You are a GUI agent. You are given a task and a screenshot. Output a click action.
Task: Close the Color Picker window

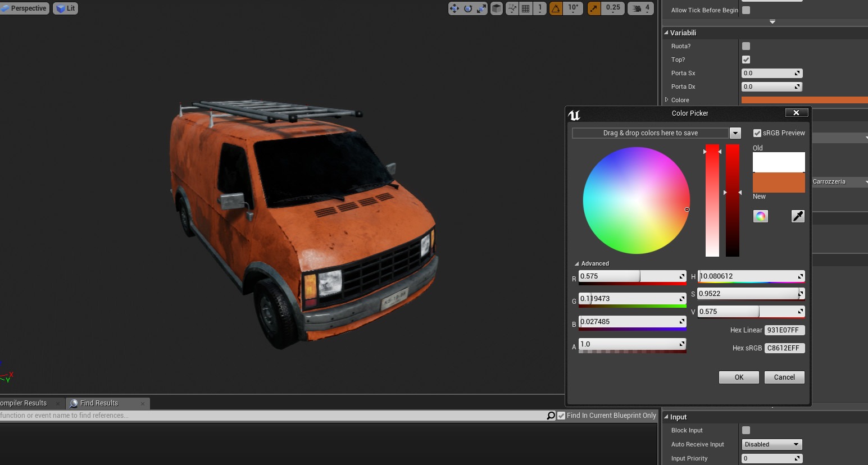click(x=796, y=113)
